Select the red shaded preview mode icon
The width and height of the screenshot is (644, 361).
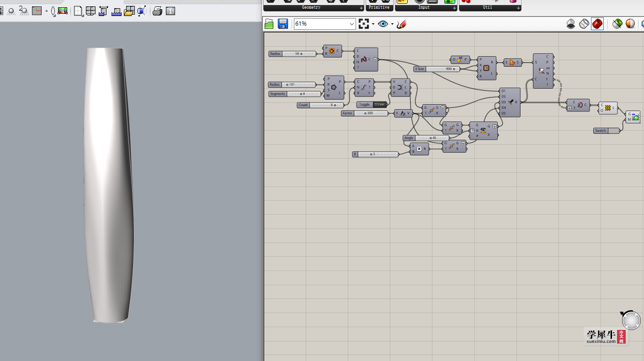597,24
